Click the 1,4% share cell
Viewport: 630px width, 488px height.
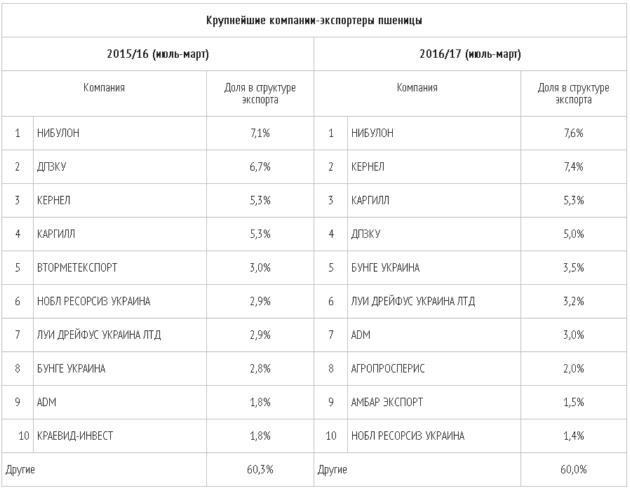point(573,436)
